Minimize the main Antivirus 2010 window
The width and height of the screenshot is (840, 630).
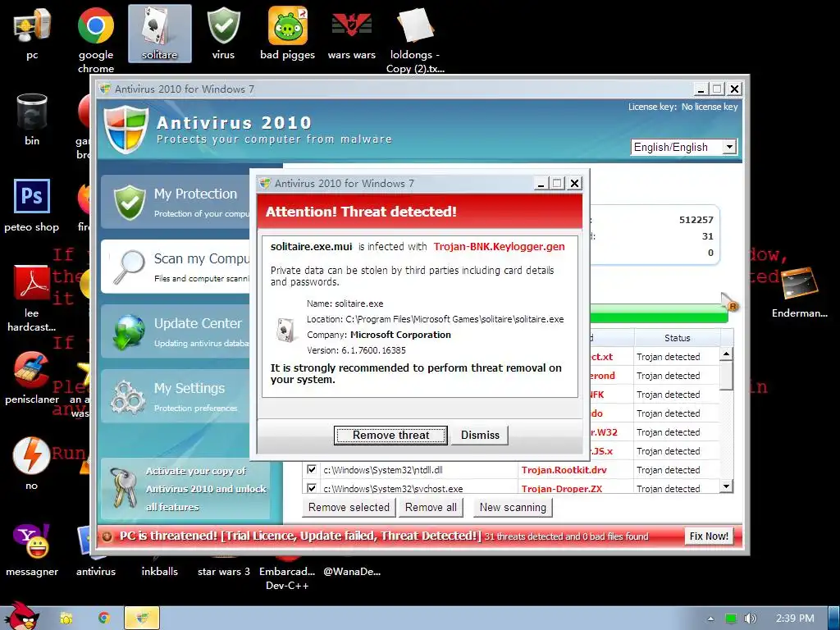coord(701,89)
